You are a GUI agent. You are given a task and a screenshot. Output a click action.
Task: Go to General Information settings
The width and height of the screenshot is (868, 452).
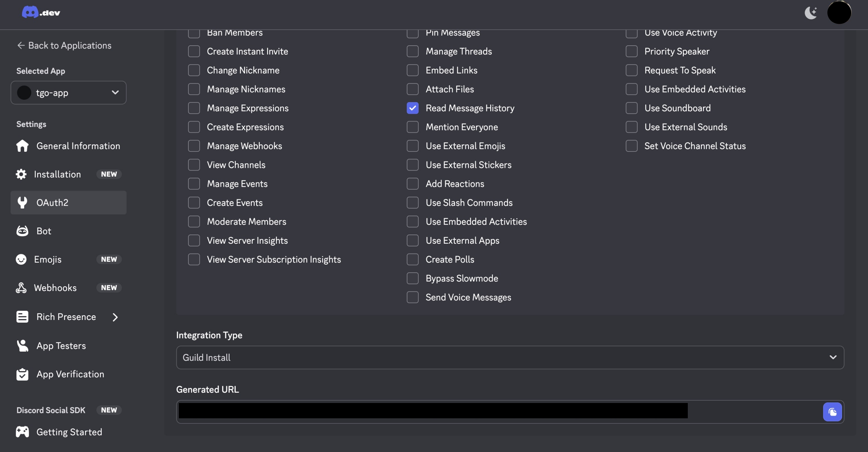tap(78, 146)
